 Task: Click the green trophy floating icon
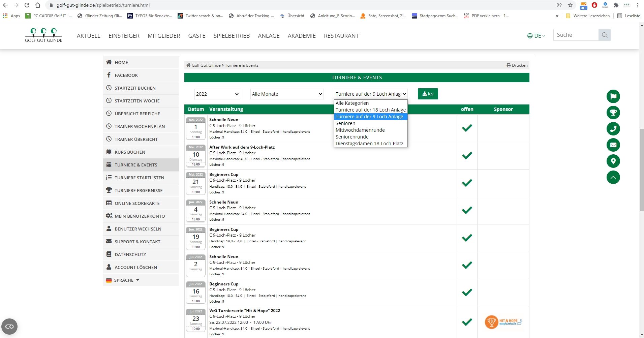coord(613,113)
